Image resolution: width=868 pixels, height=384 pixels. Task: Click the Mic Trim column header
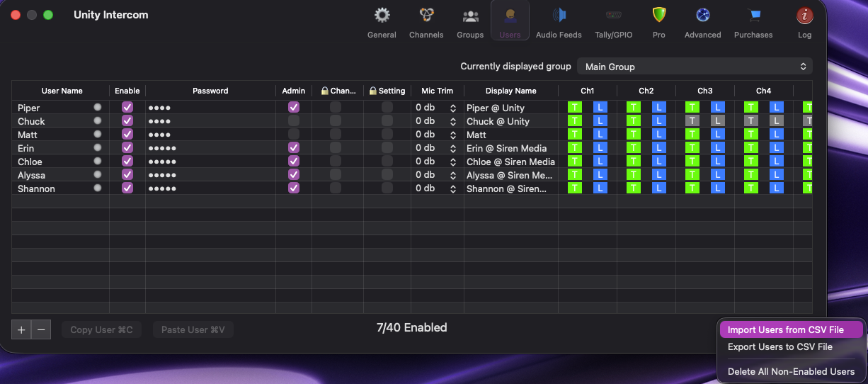[x=438, y=91]
